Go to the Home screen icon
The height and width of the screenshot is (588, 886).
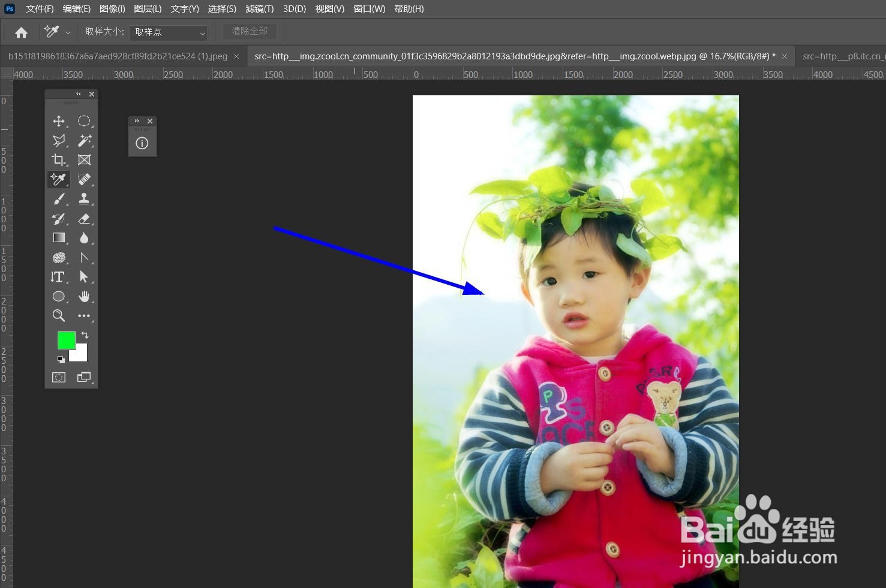click(21, 32)
